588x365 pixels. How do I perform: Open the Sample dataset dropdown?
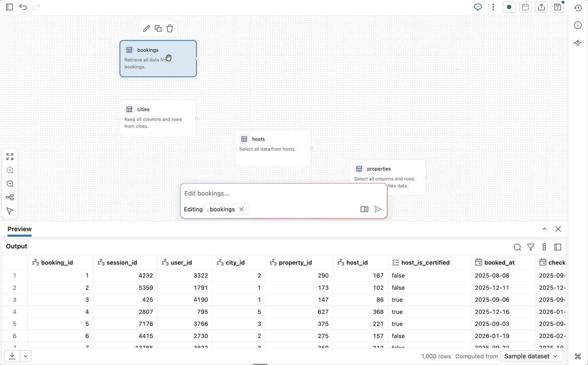coord(531,356)
